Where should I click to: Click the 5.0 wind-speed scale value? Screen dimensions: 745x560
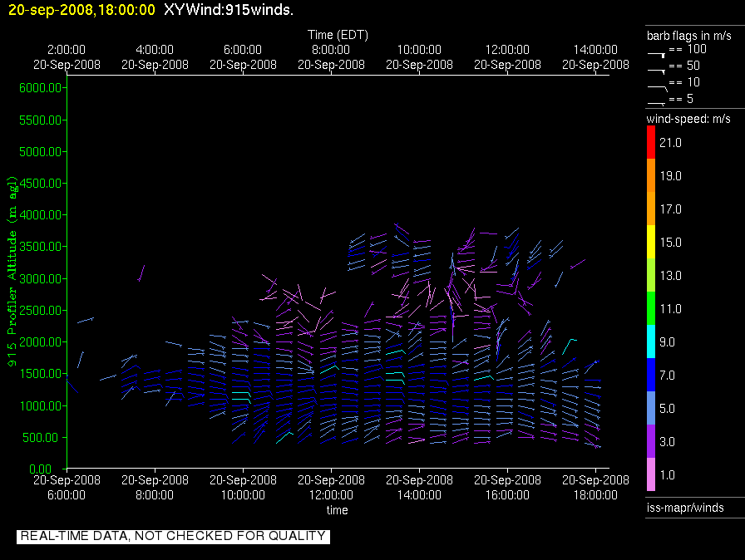tap(667, 409)
